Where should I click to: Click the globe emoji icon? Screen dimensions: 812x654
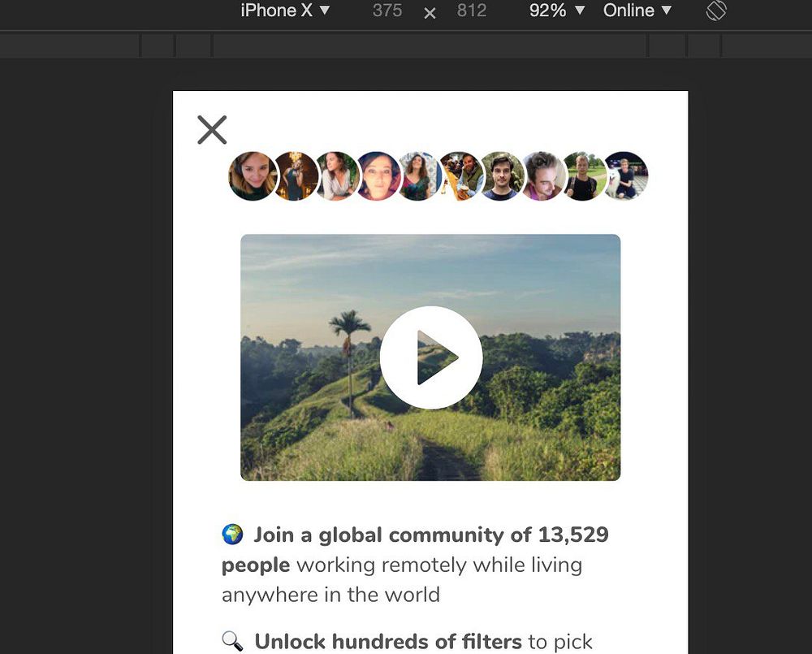tap(232, 535)
